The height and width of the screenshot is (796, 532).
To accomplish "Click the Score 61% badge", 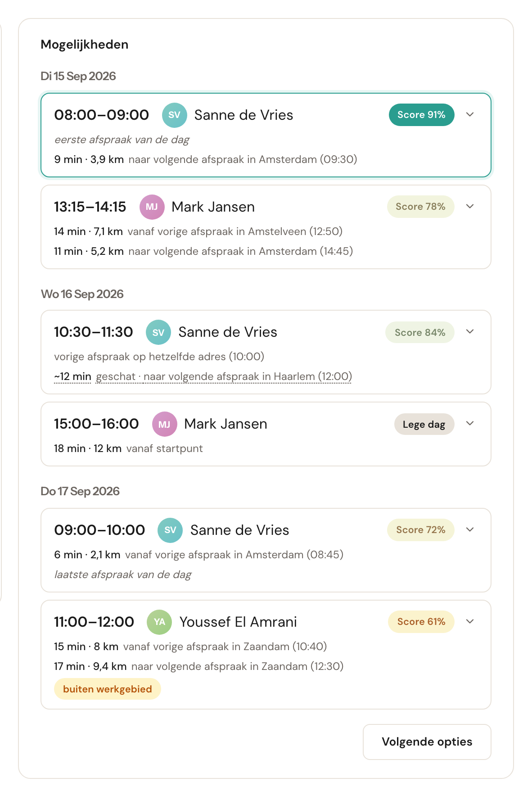I will (421, 622).
